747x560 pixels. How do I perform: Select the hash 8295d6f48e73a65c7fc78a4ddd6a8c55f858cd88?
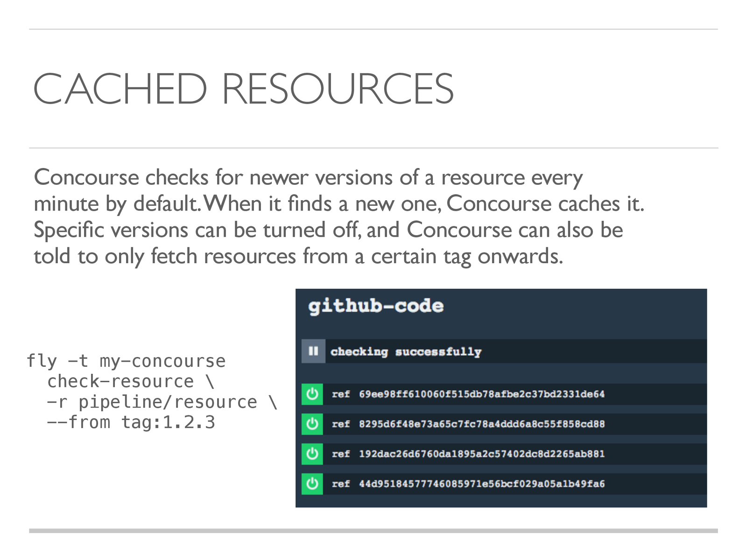coord(482,424)
